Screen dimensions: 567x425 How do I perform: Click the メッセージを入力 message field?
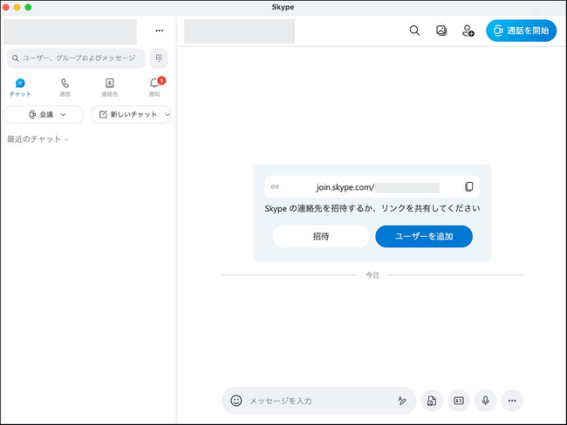320,401
